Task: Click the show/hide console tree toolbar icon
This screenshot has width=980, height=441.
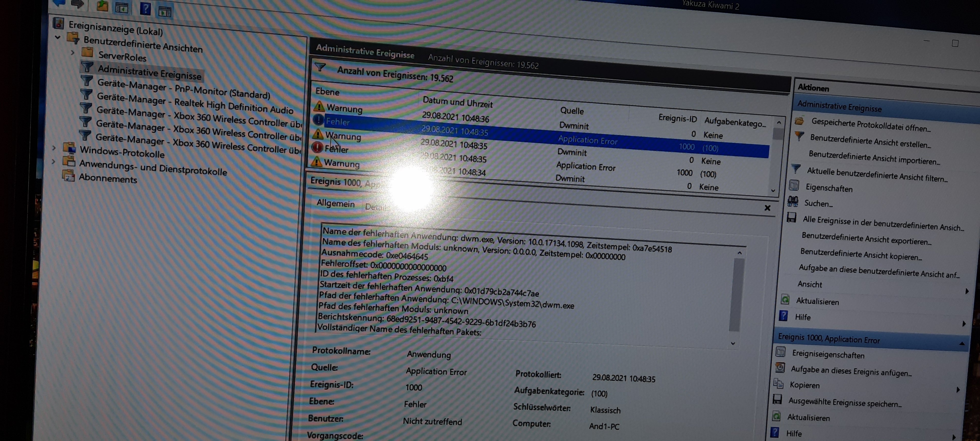Action: point(122,8)
